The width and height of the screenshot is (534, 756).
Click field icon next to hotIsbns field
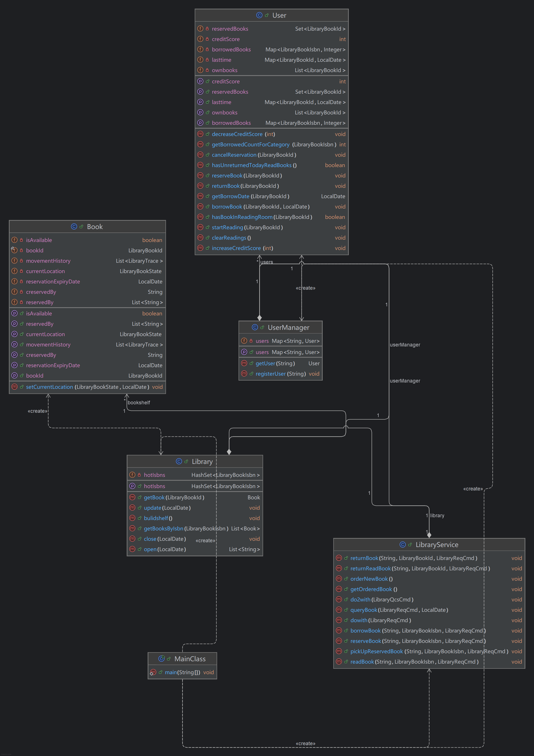coord(132,475)
